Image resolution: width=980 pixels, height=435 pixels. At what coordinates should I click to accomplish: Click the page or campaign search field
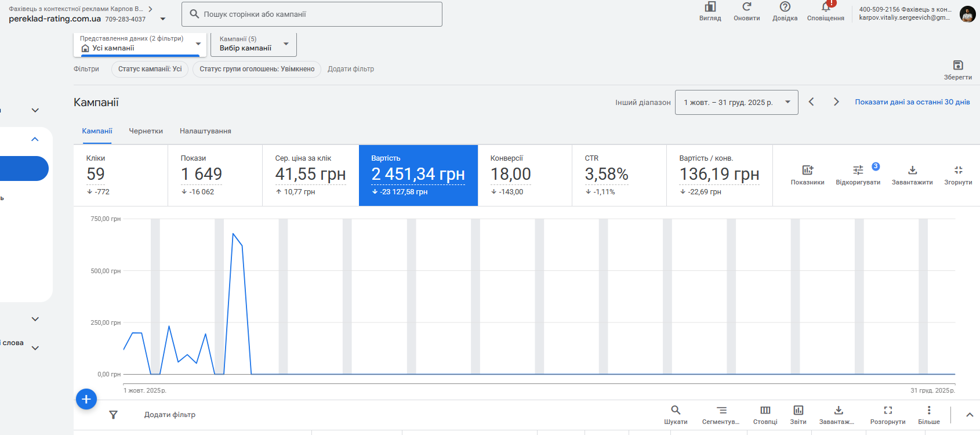coord(312,14)
